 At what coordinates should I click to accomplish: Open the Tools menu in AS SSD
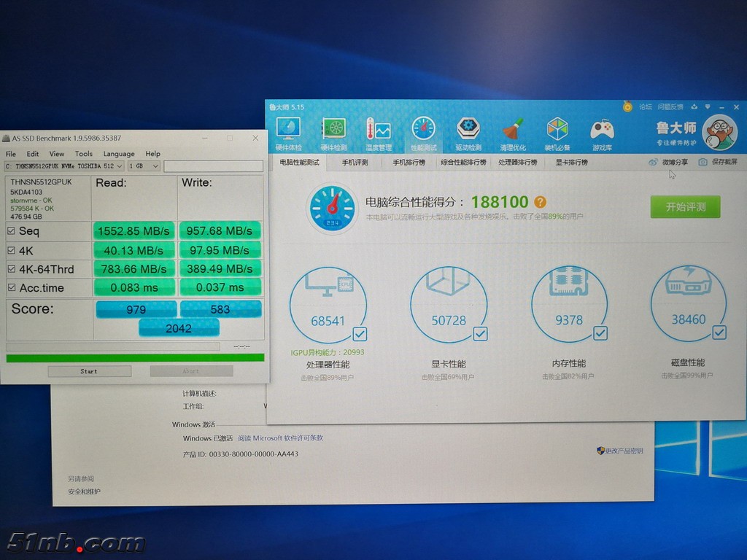click(x=84, y=154)
